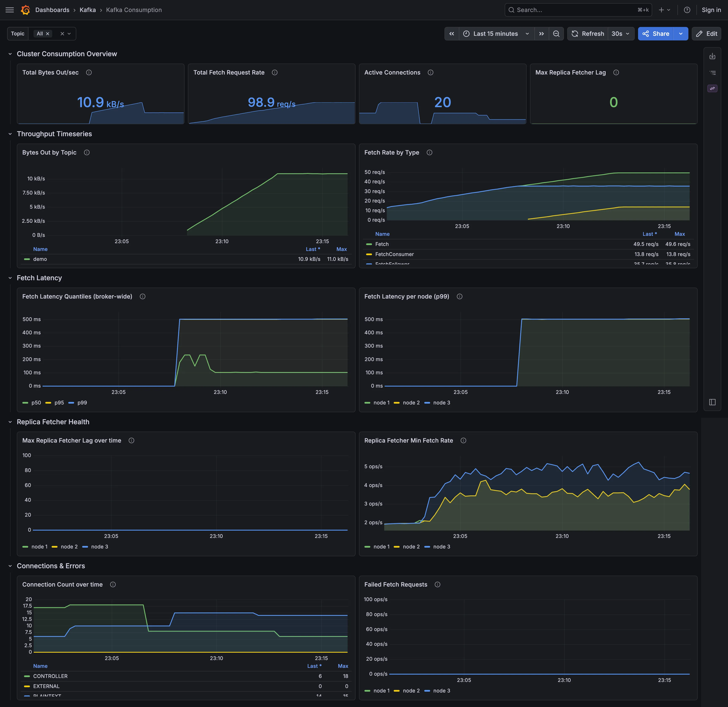Open the hamburger navigation menu
728x707 pixels.
10,10
